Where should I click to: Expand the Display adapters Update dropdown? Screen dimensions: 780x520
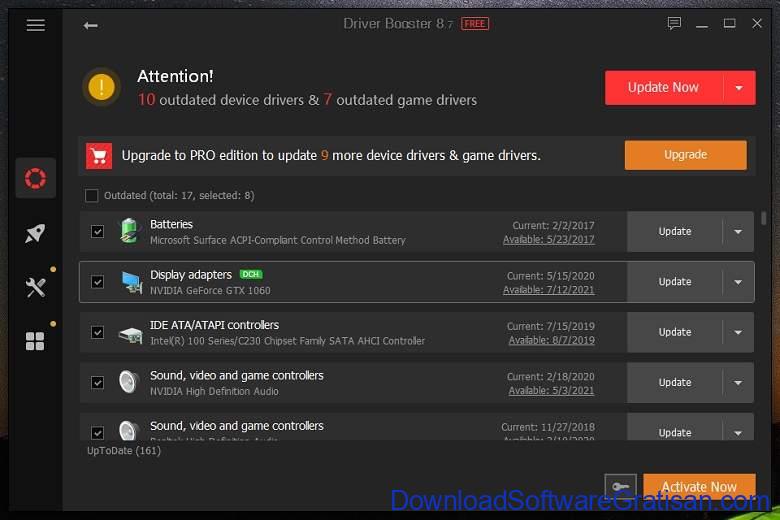pos(738,282)
